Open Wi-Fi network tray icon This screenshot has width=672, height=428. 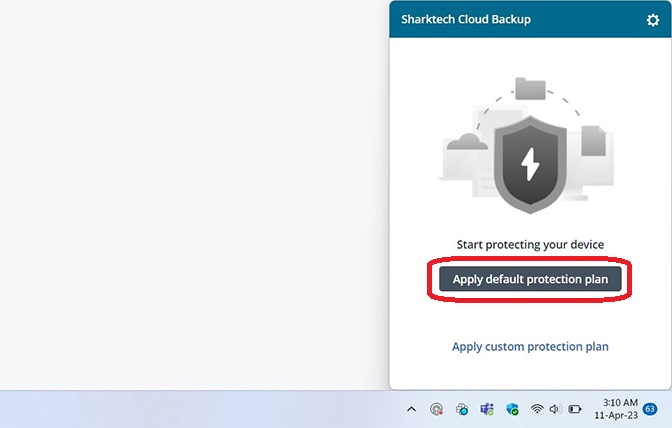point(537,409)
